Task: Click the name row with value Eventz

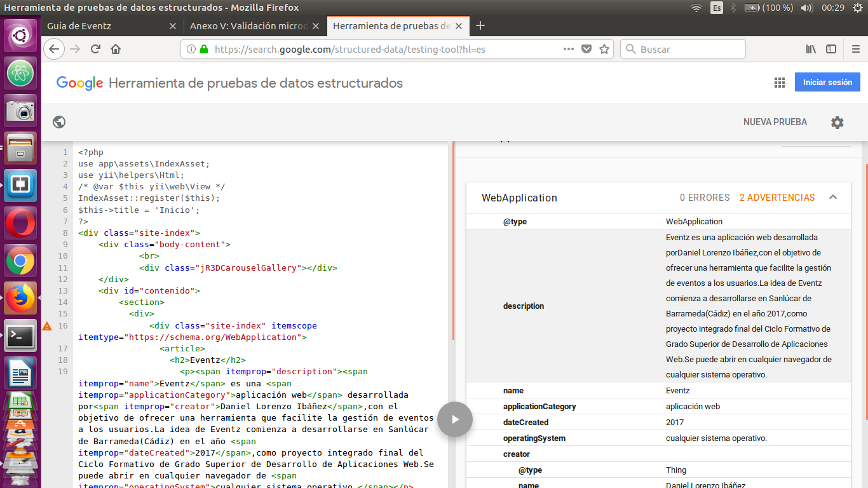Action: click(658, 390)
